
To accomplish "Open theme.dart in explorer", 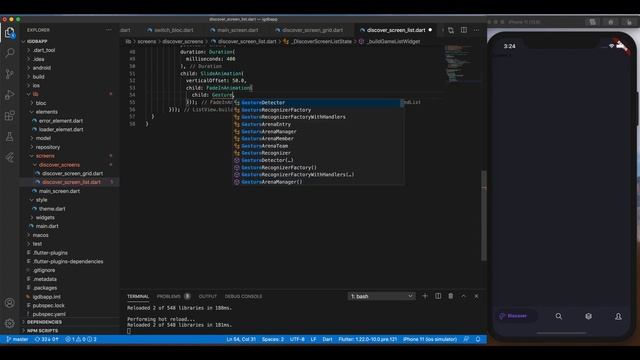I will (52, 209).
